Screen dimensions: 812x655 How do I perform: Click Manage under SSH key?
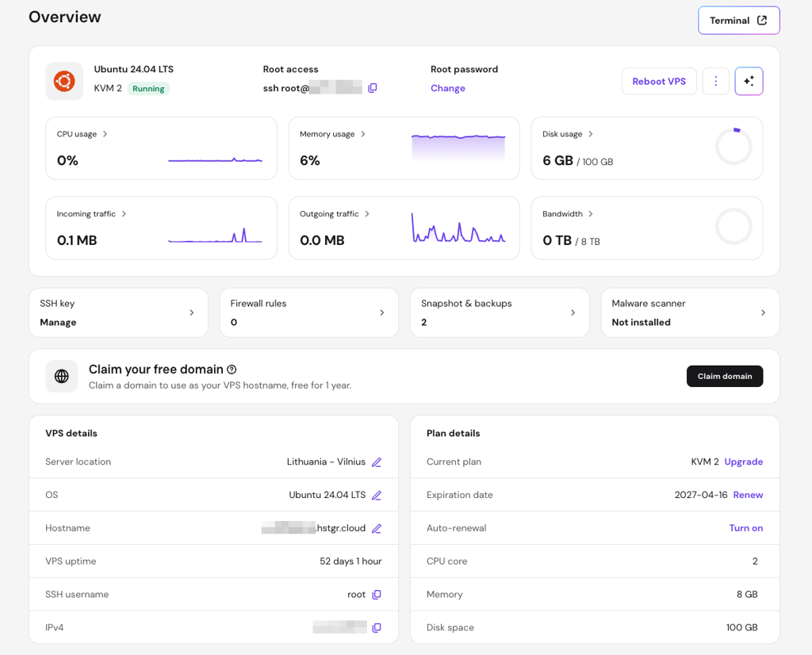(58, 322)
